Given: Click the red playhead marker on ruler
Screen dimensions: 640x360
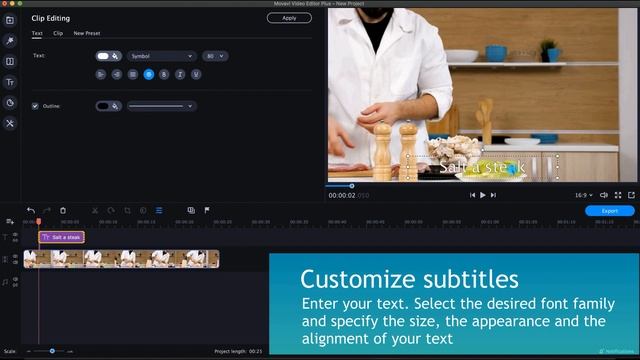Looking at the screenshot, I should [x=39, y=221].
